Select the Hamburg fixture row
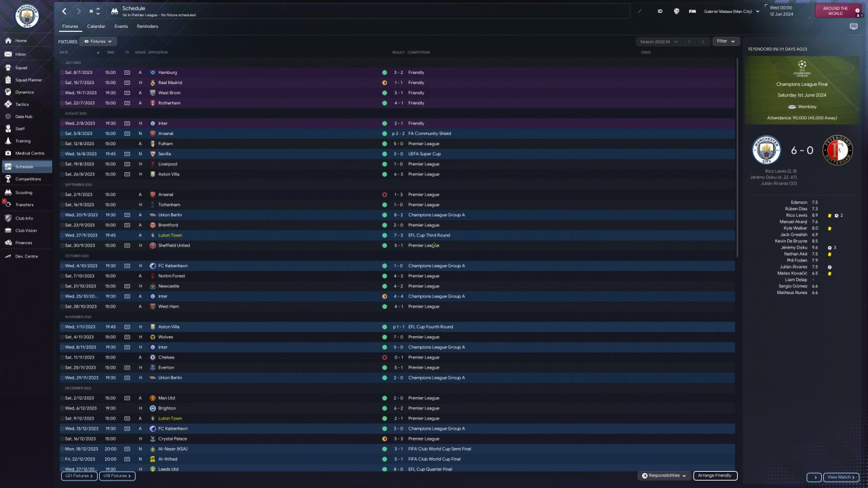This screenshot has width=868, height=488. 397,73
